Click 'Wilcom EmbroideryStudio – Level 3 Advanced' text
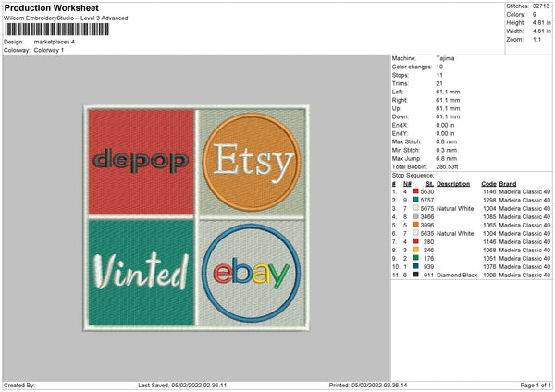Image resolution: width=555 pixels, height=392 pixels. [x=66, y=18]
